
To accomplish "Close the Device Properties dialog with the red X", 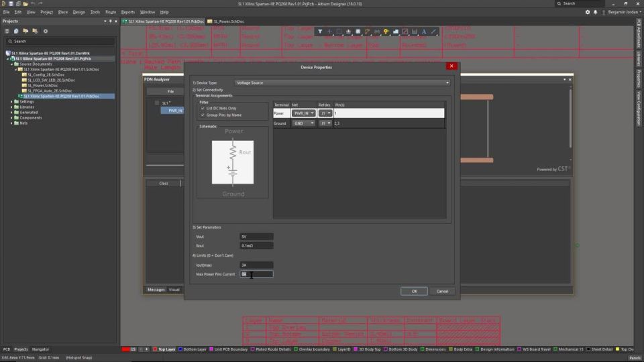I will [451, 66].
